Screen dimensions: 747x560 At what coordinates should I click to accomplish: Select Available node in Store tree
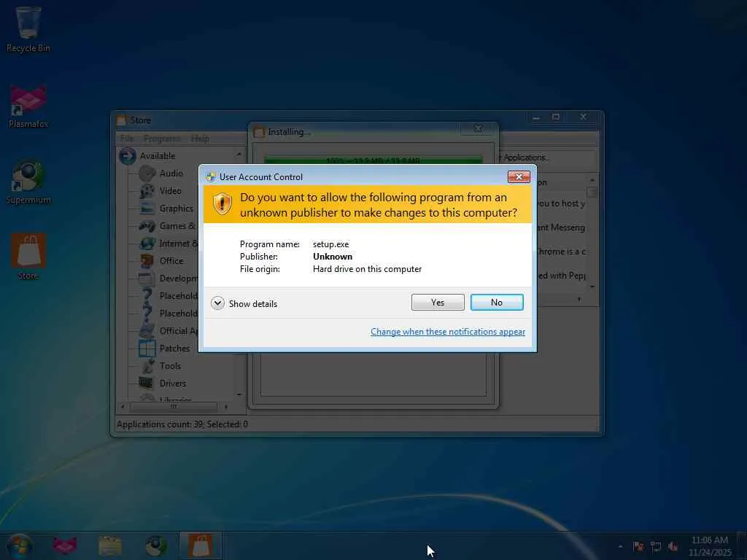click(158, 156)
